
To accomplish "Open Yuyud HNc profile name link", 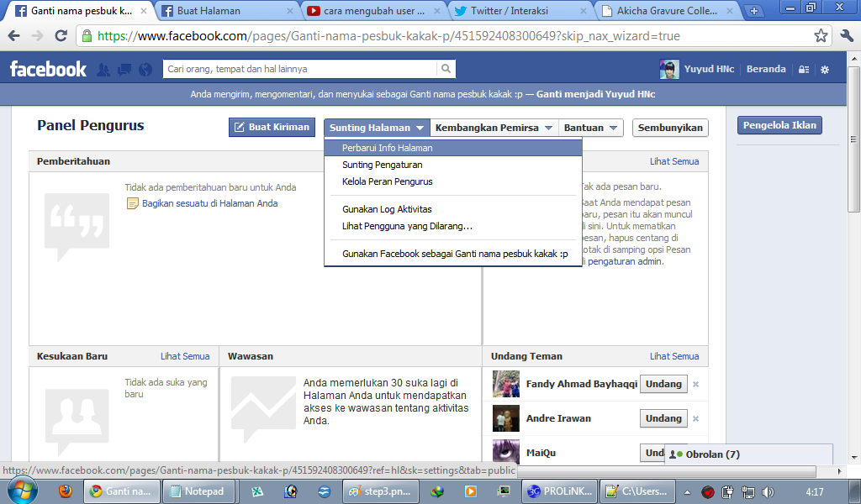I will pyautogui.click(x=709, y=69).
